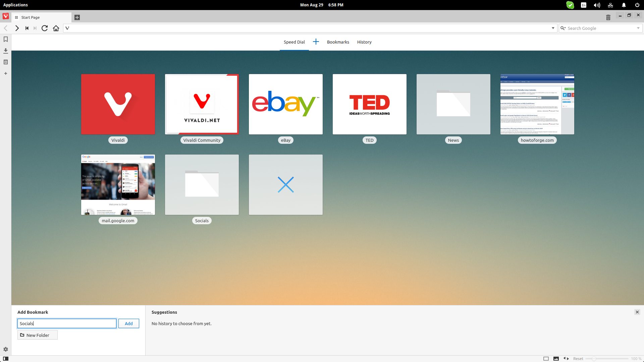This screenshot has height=362, width=644.
Task: Click the address bar field
Action: point(310,28)
